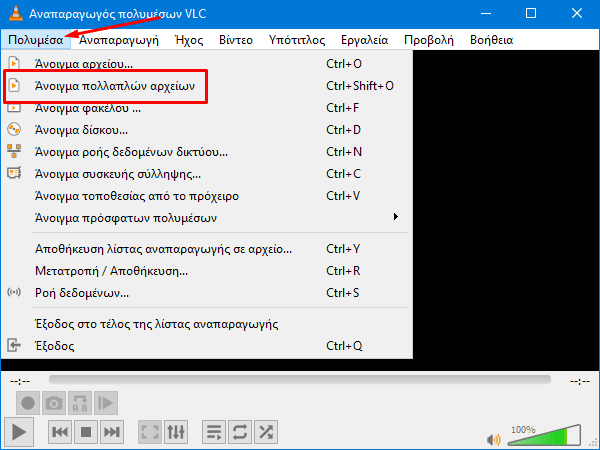Toggle Έξοδος στο τέλος της λίστας αναπαραγωγής

207,324
